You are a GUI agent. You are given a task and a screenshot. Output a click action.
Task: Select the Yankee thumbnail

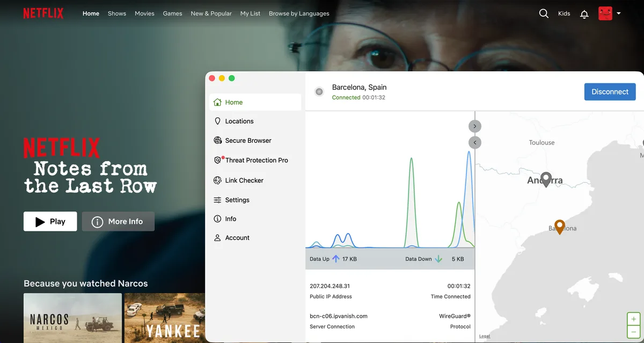tap(165, 318)
